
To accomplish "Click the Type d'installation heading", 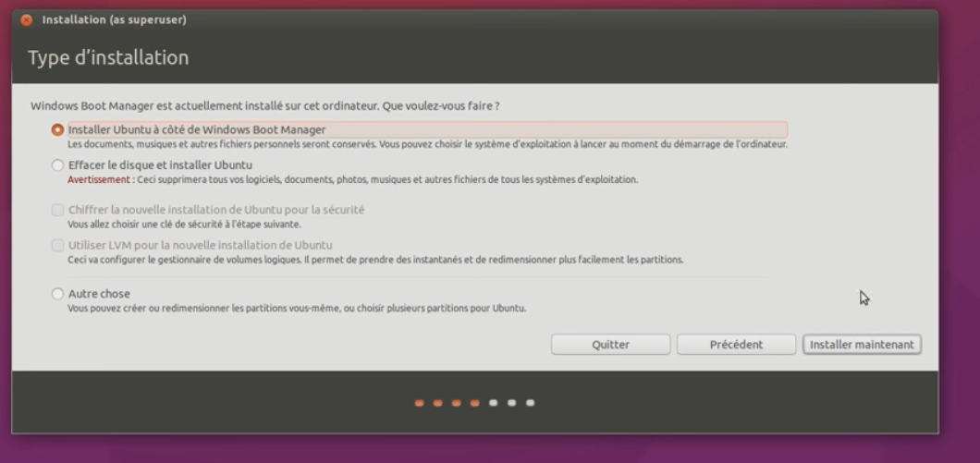I will click(108, 58).
